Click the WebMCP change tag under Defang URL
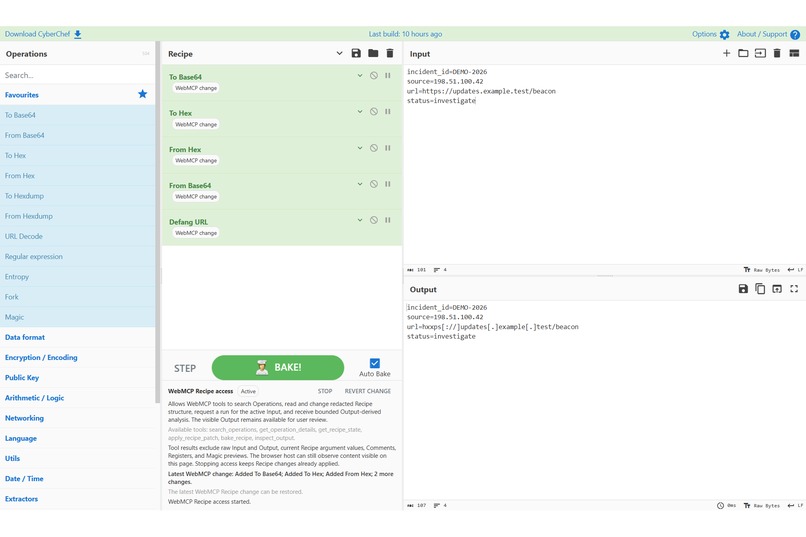This screenshot has height=537, width=806. 196,233
